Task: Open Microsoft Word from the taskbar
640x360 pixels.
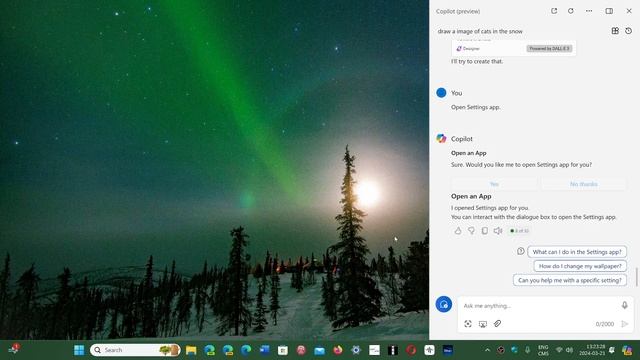Action: coord(264,350)
